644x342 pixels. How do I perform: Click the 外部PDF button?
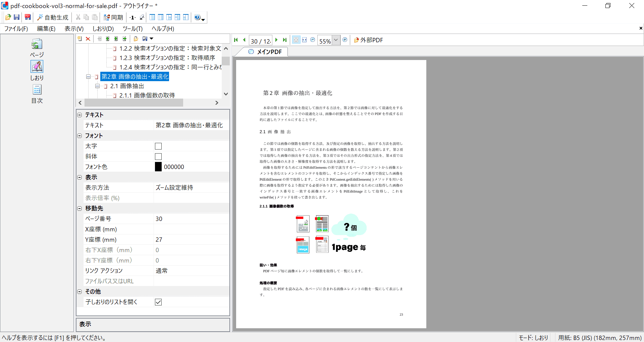pyautogui.click(x=368, y=40)
